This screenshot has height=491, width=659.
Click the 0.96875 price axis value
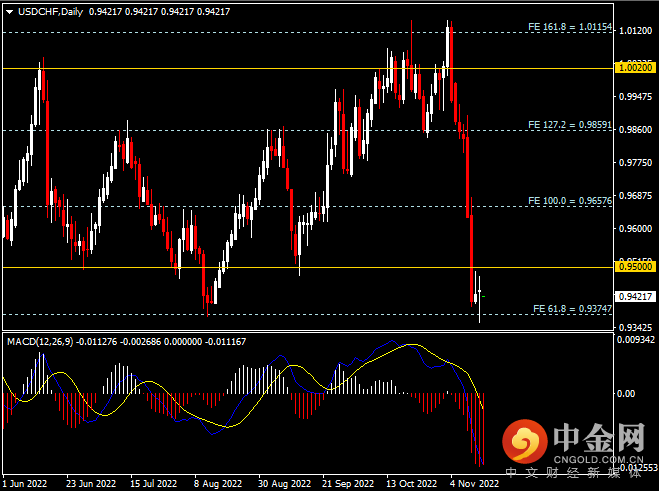(x=635, y=196)
